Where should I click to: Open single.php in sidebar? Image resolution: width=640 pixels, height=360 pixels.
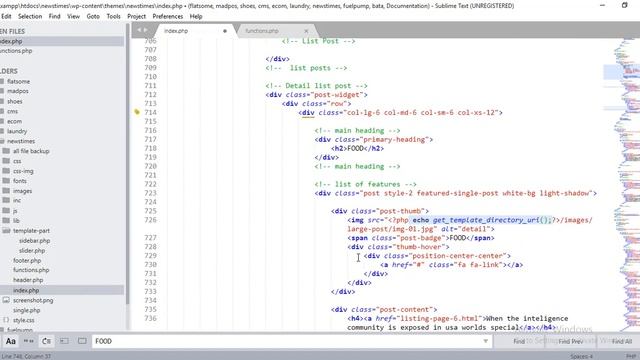coord(27,310)
